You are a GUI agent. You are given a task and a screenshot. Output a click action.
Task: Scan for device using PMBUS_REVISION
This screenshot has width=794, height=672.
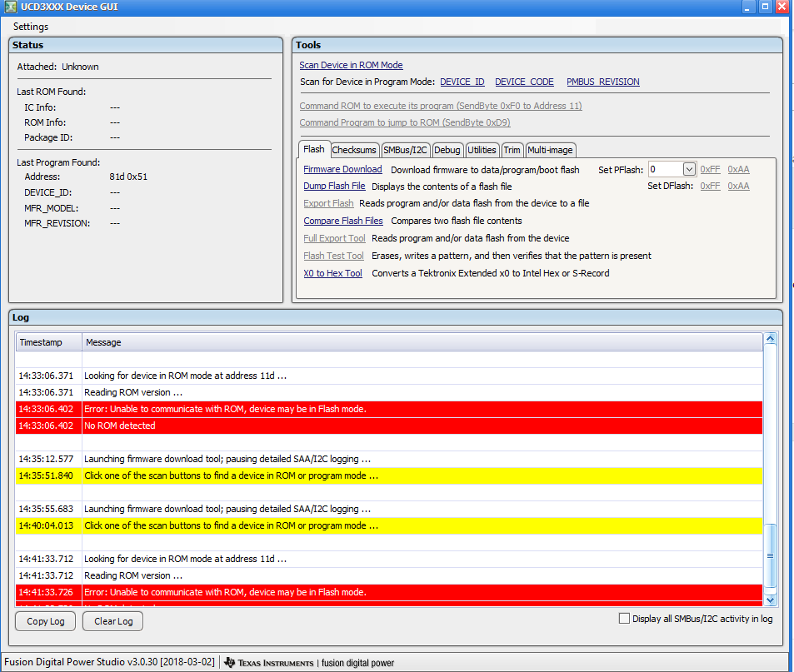tap(602, 82)
